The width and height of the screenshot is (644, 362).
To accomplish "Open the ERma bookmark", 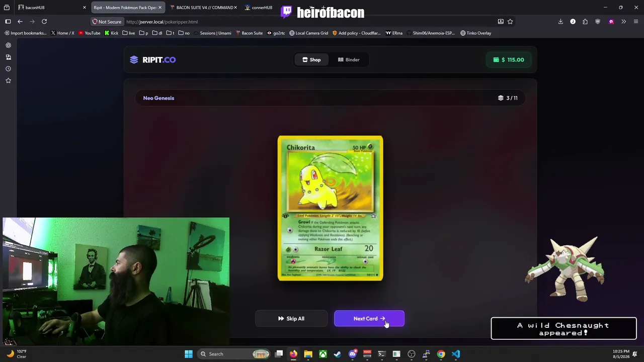I will [x=394, y=33].
